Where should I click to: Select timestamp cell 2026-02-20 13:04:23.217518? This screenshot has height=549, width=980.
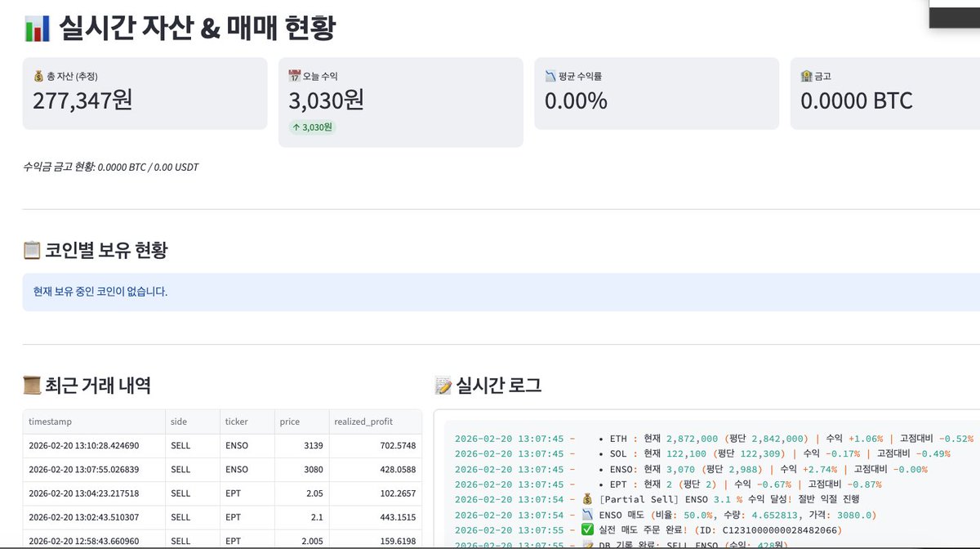[x=94, y=493]
